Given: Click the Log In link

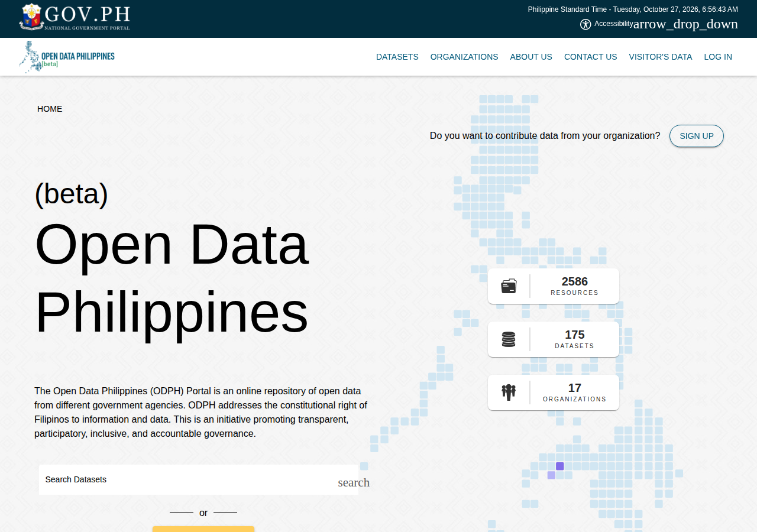Looking at the screenshot, I should [x=718, y=57].
